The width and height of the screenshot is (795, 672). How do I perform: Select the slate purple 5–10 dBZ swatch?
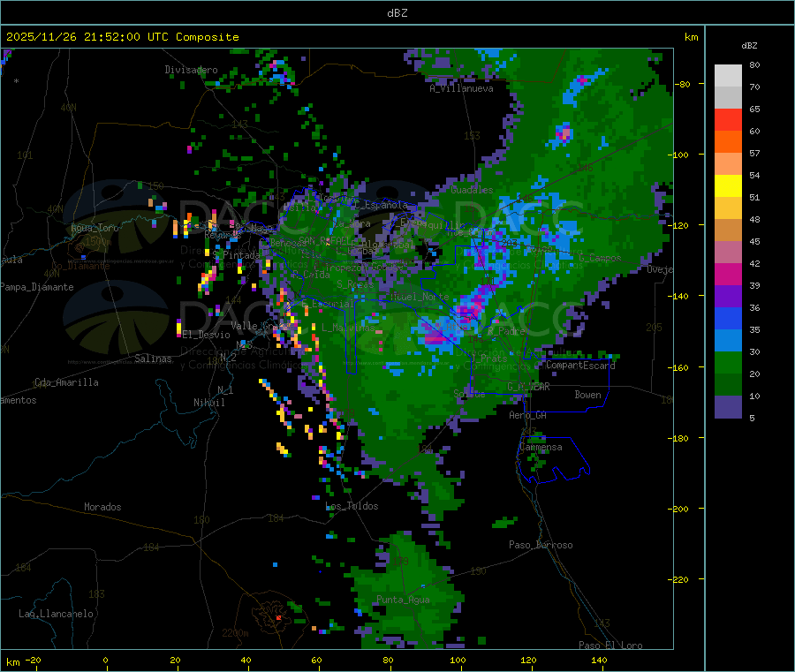(x=728, y=407)
